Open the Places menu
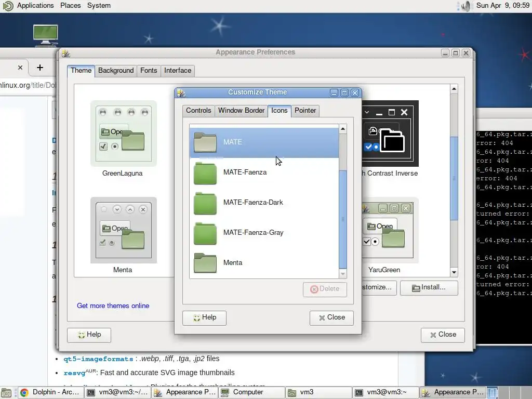The height and width of the screenshot is (399, 532). pos(71,5)
